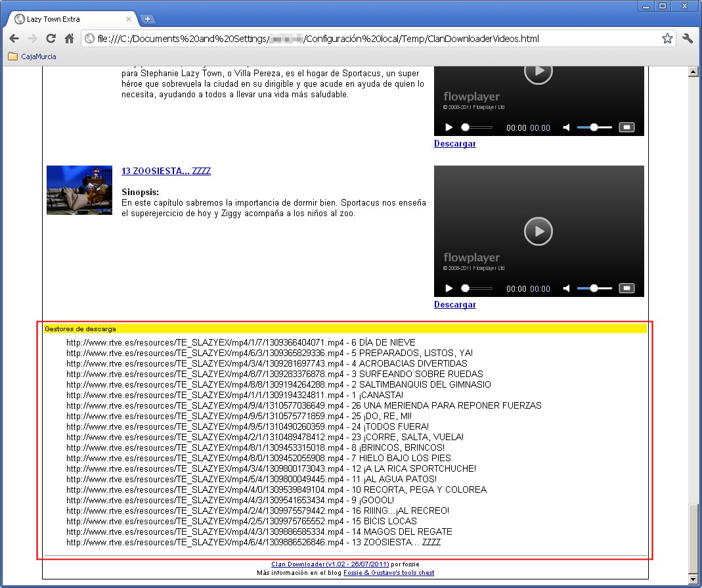This screenshot has height=588, width=702.
Task: Click the small play control of the upper player
Action: (x=449, y=127)
